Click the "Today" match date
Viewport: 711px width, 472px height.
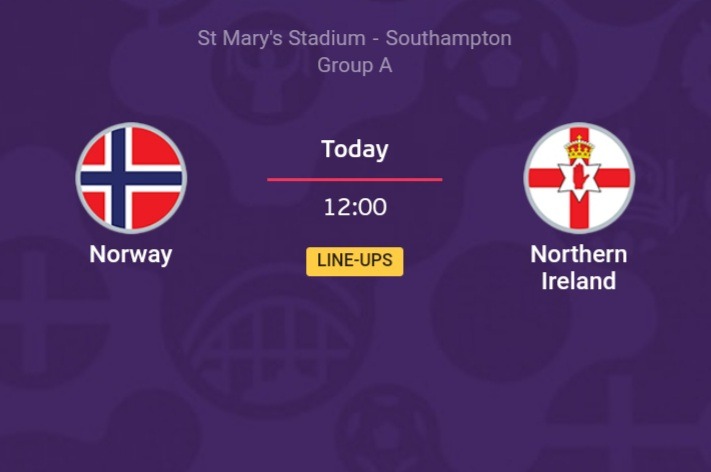click(354, 150)
